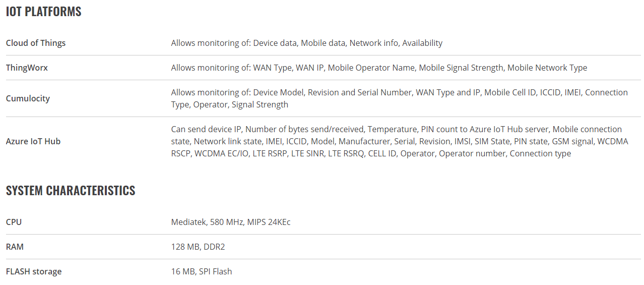The width and height of the screenshot is (644, 285).
Task: Click the word "Availability" in the first row
Action: point(422,43)
